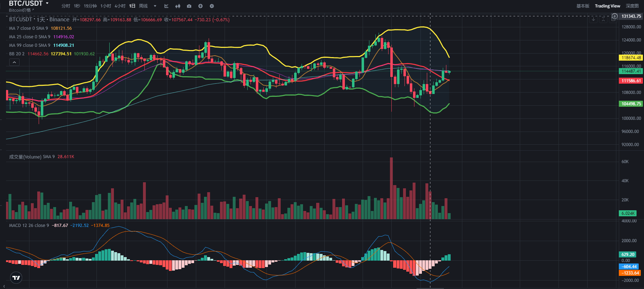Switch to 深度图 depth chart tab
This screenshot has width=644, height=289.
pyautogui.click(x=632, y=6)
